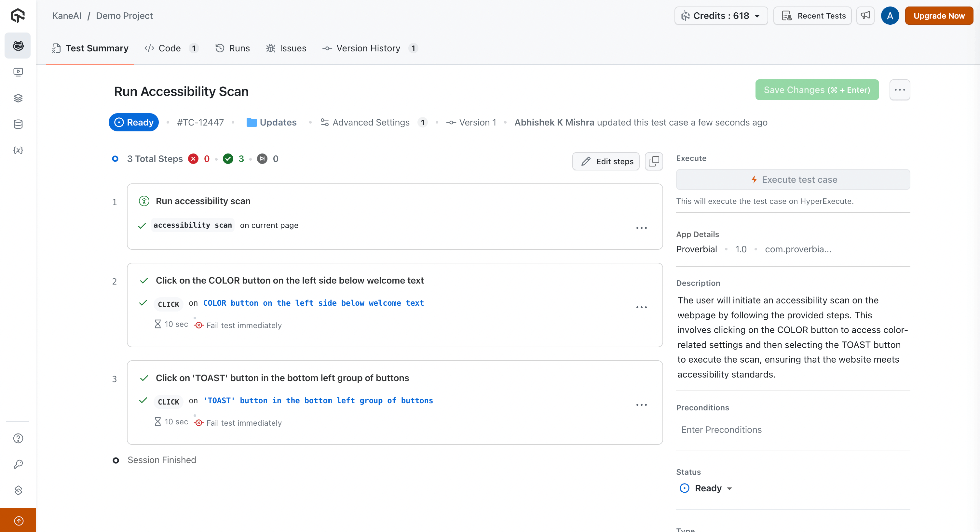The image size is (980, 532).
Task: Click the database icon in the sidebar
Action: coord(18,124)
